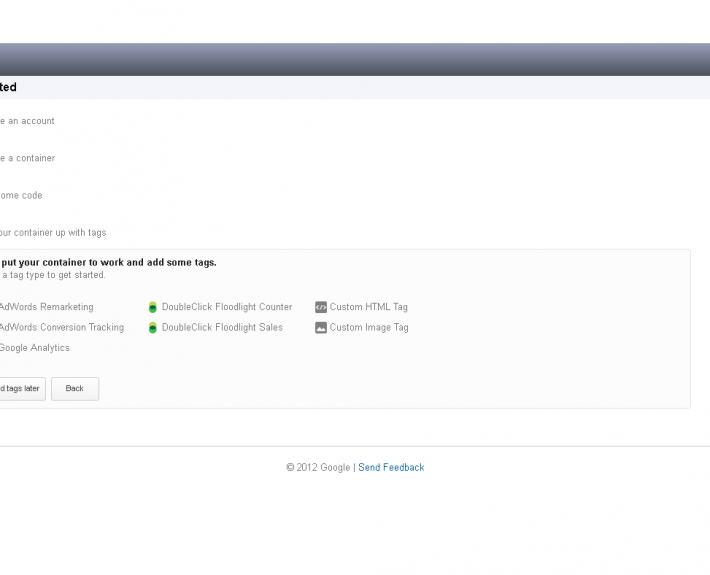Pick the Google Analytics tag type
Screen dimensions: 710x575
(34, 348)
